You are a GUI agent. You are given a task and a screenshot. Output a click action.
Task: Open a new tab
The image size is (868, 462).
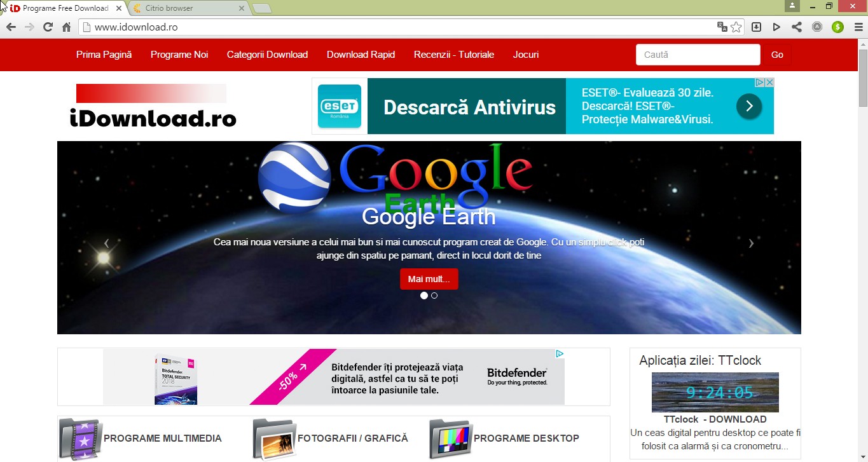(x=262, y=8)
